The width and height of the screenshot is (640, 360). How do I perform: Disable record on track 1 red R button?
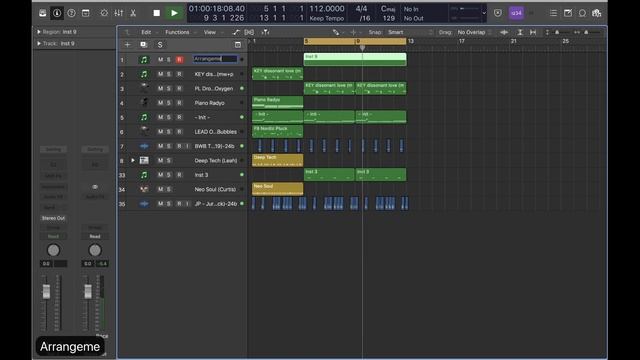click(179, 60)
